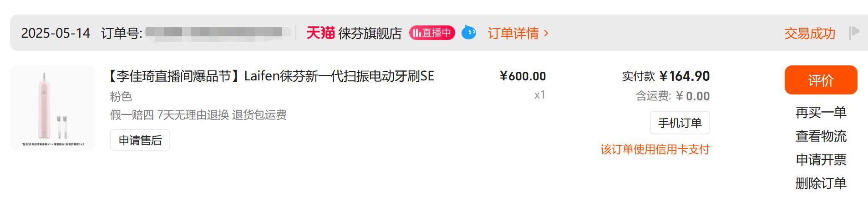Image resolution: width=868 pixels, height=208 pixels.
Task: Click the blurred order number field
Action: 218,33
